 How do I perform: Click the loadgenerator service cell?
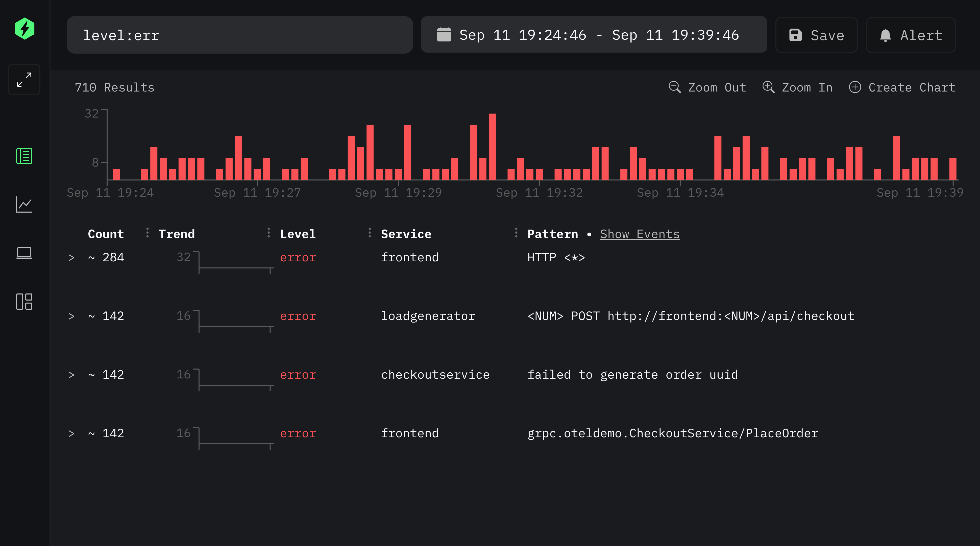coord(428,316)
